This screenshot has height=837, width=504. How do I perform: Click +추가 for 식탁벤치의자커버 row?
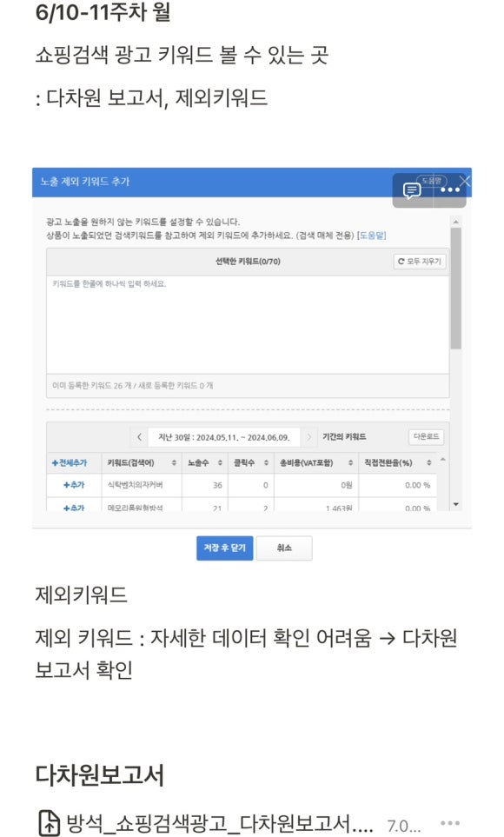[x=74, y=485]
